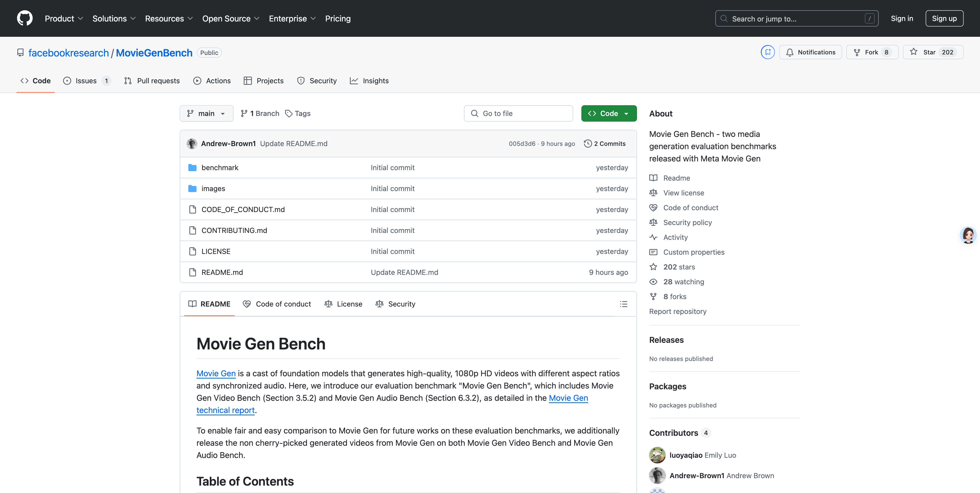Image resolution: width=980 pixels, height=493 pixels.
Task: Open the Projects tab
Action: [264, 81]
